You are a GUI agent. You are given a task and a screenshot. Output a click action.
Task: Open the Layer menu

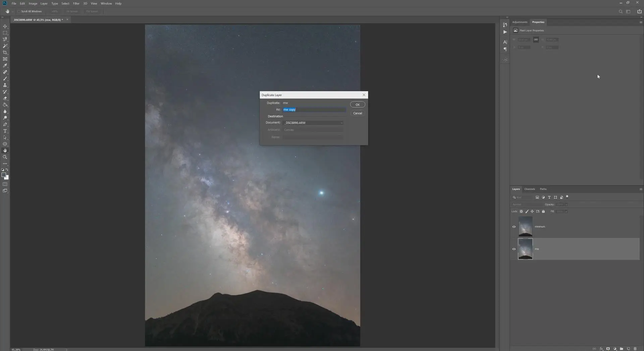click(44, 3)
